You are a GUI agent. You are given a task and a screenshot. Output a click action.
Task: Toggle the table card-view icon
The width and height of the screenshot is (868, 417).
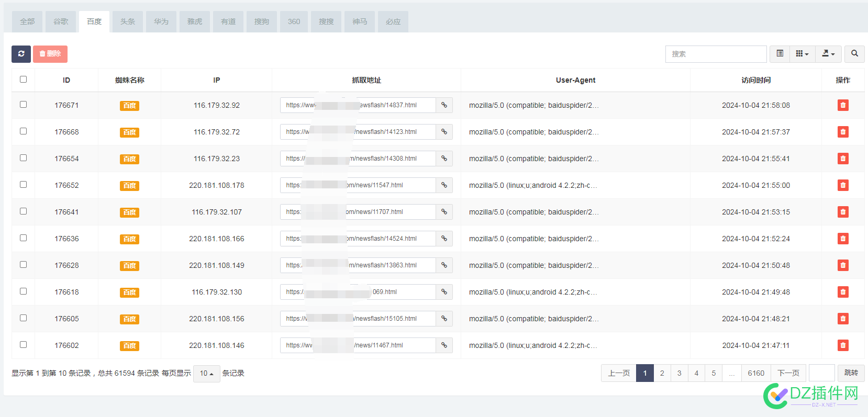click(780, 54)
